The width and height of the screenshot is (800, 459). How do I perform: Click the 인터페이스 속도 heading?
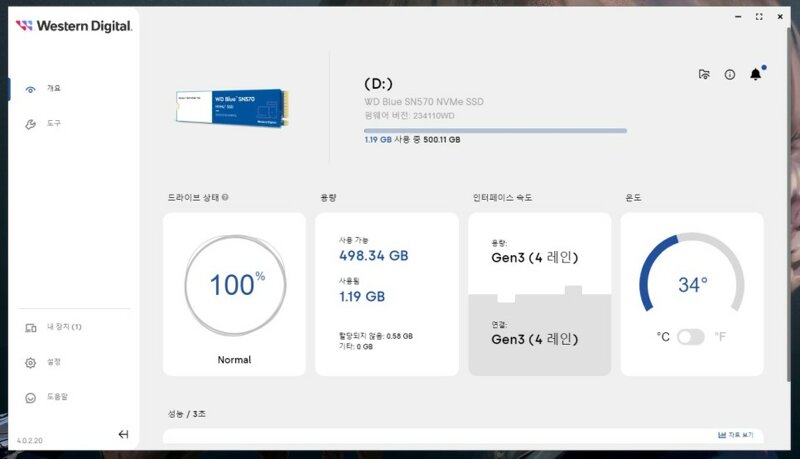503,197
